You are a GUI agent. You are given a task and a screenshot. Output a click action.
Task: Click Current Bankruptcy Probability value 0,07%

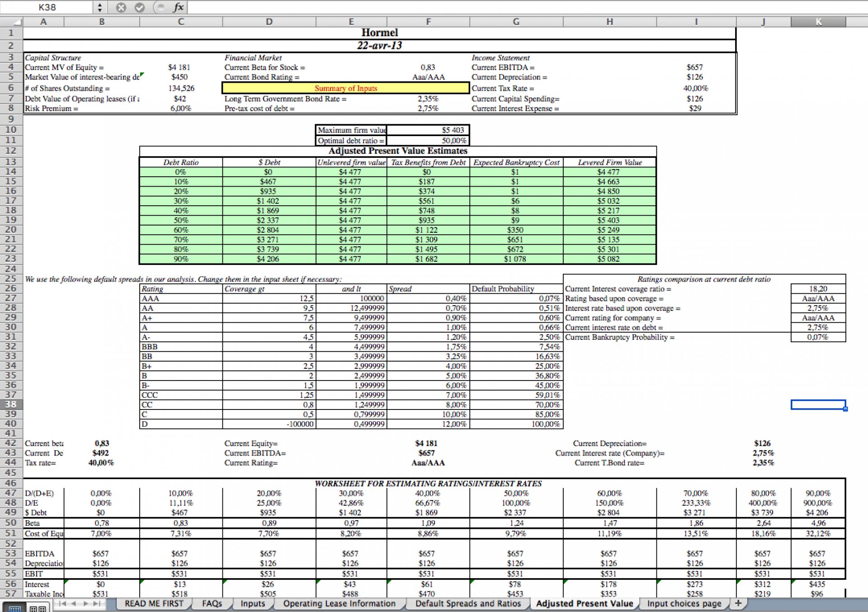pos(818,337)
